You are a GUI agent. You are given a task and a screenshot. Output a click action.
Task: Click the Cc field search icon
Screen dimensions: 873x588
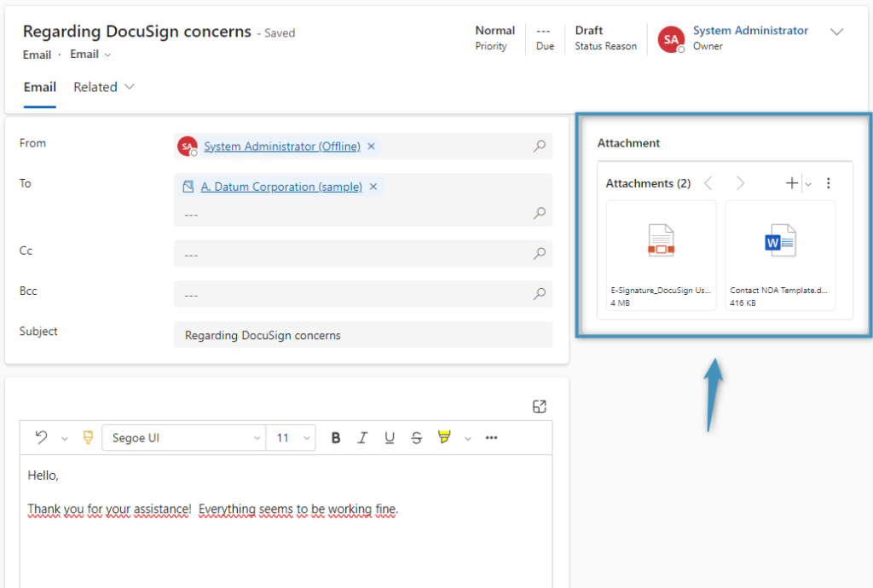coord(540,254)
